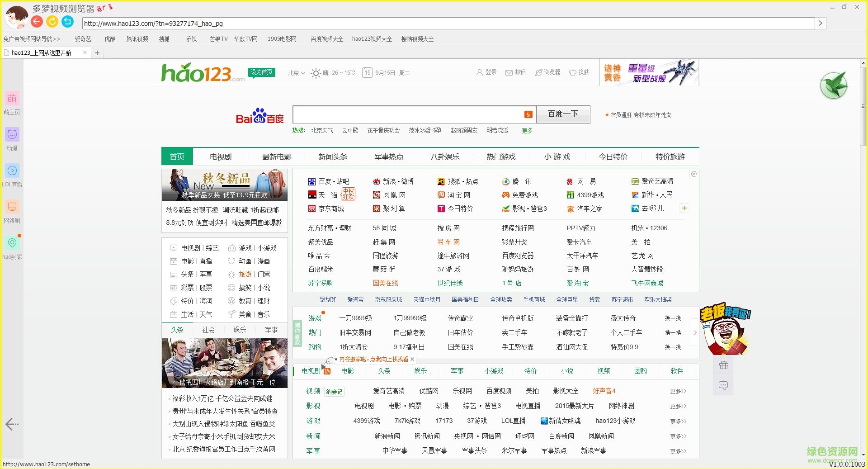Collapse the sidebar with the bottom-left arrows
This screenshot has height=469, width=868.
click(x=12, y=424)
